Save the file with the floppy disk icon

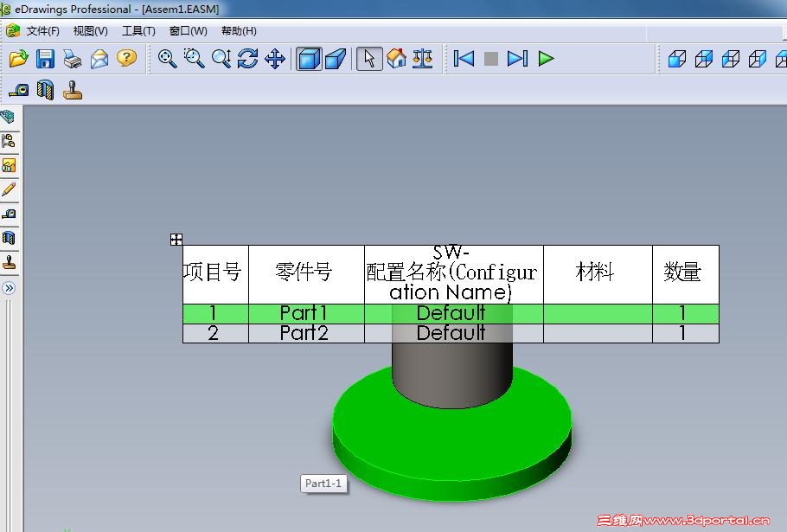point(45,59)
